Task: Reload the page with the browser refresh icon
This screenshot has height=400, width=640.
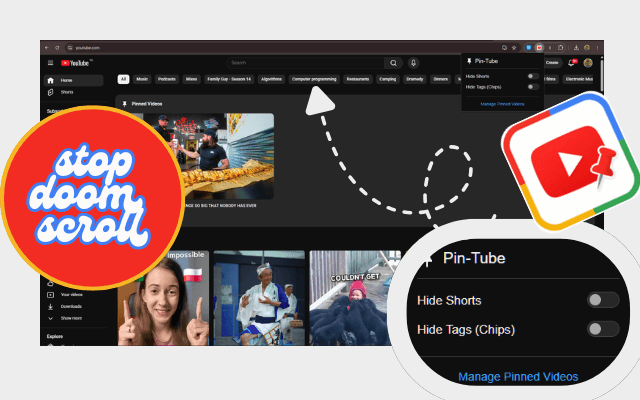Action: click(57, 48)
